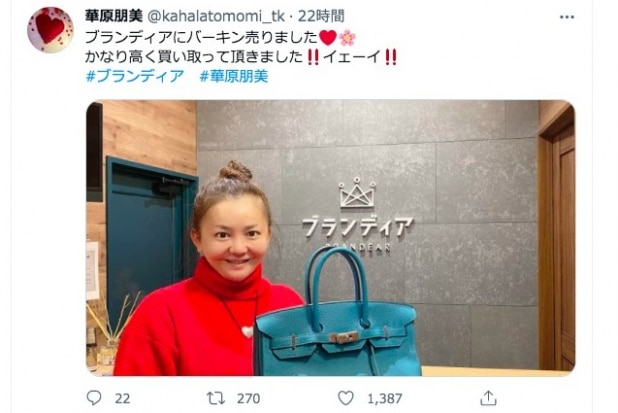Click the double exclamation after イェーイ
The width and height of the screenshot is (618, 413).
(391, 57)
